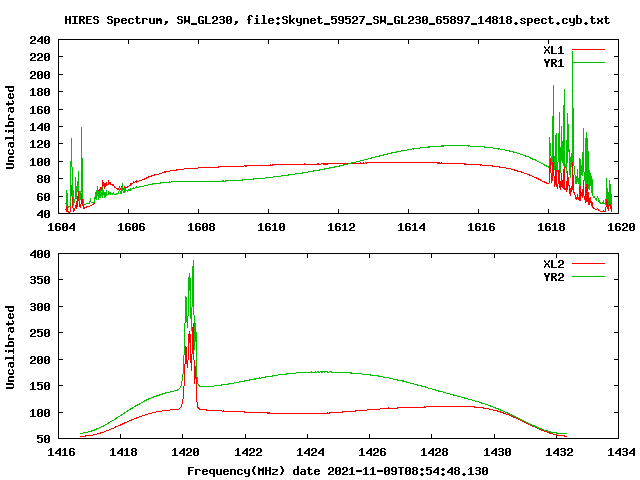Click the 1608 x-axis tick label
Viewport: 640px width, 480px height.
coord(201,227)
